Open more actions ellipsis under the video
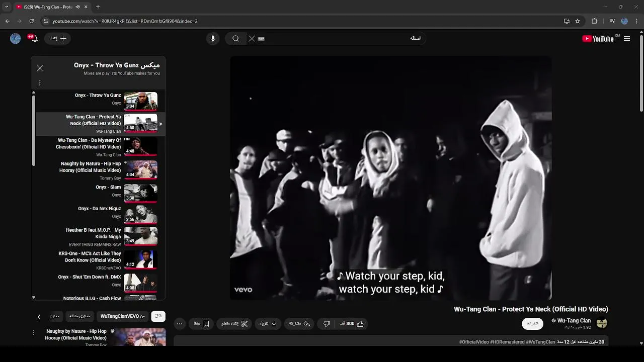The image size is (644, 362). pos(180,324)
